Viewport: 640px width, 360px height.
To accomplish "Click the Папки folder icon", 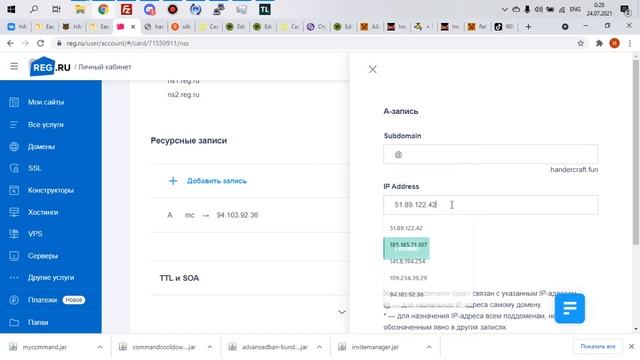I will [x=14, y=322].
